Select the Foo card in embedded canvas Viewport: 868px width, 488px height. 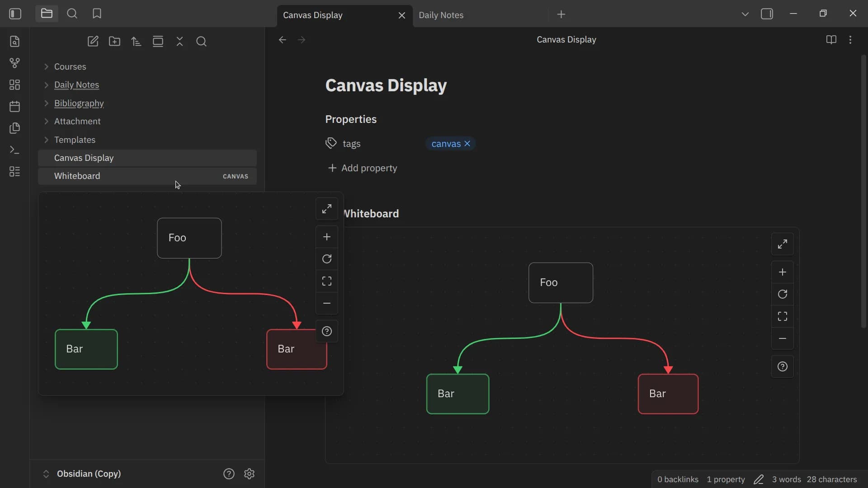561,283
